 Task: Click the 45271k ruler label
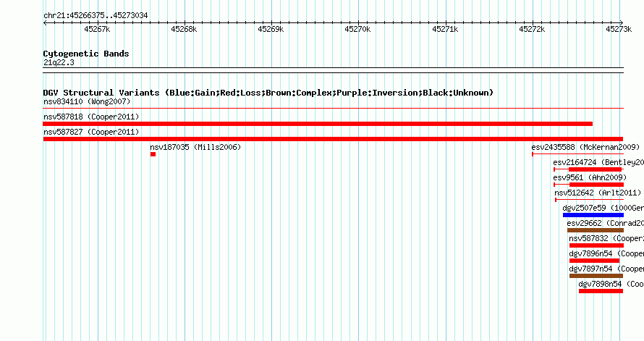445,29
